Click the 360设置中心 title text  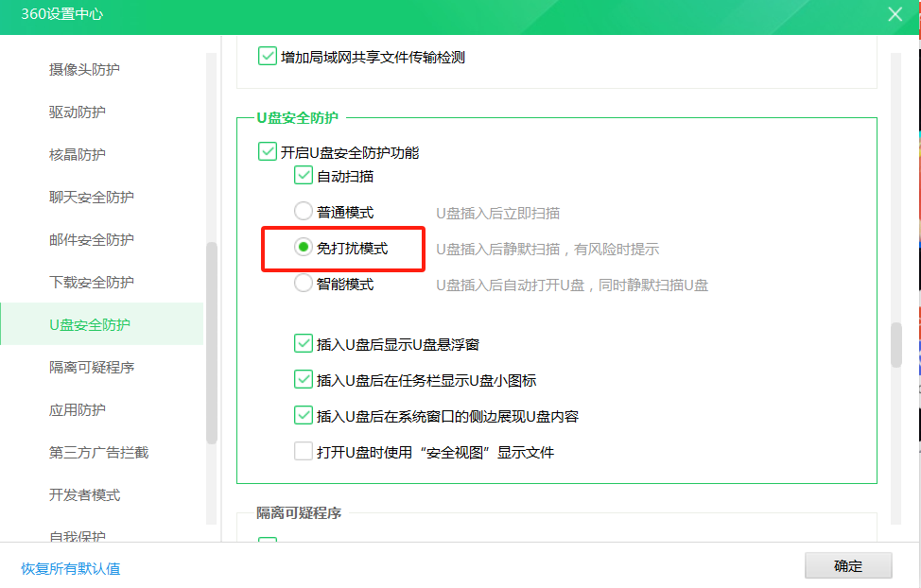(x=62, y=14)
